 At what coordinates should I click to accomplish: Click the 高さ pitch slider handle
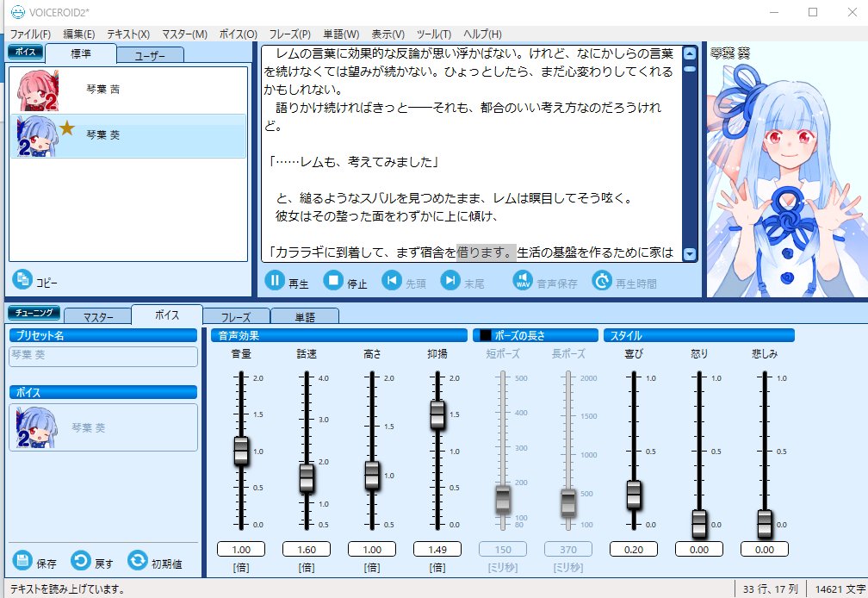(x=372, y=476)
